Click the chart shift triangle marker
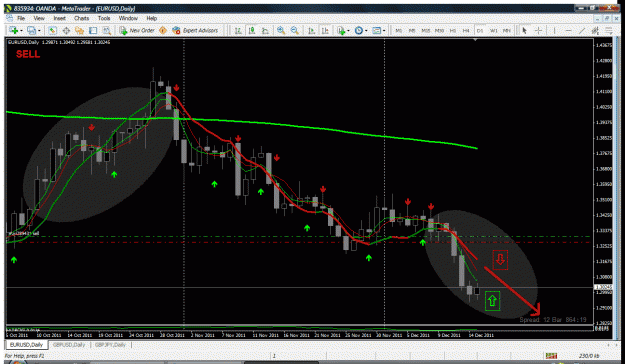Image resolution: width=625 pixels, height=364 pixels. coord(475,40)
